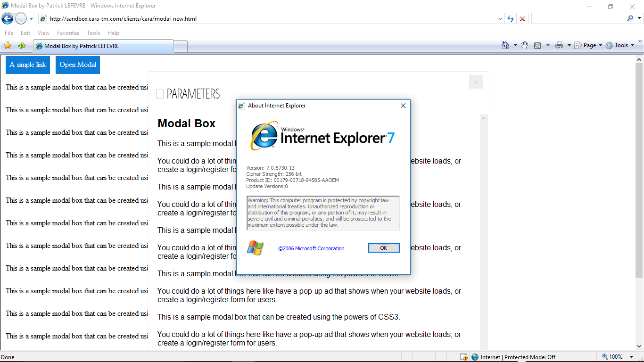
Task: Close the About Internet Explorer dialog
Action: (x=403, y=106)
